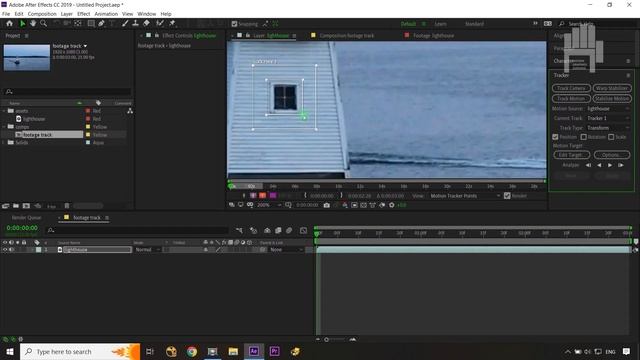This screenshot has height=360, width=640.
Task: Click the lighthouse layer label color swatch
Action: point(38,250)
